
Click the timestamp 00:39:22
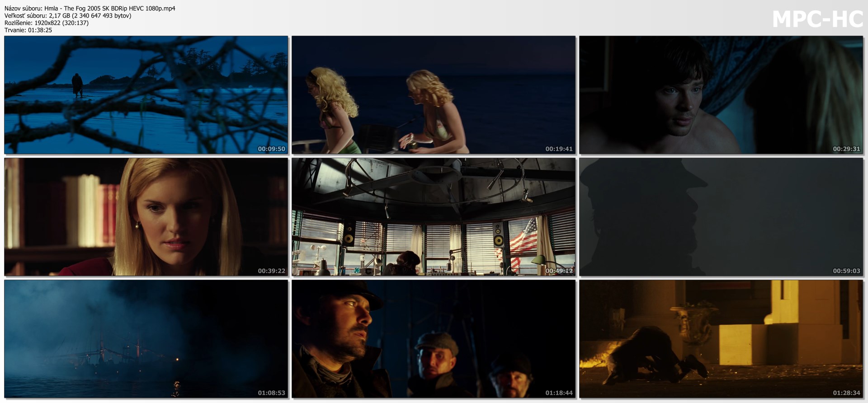271,271
